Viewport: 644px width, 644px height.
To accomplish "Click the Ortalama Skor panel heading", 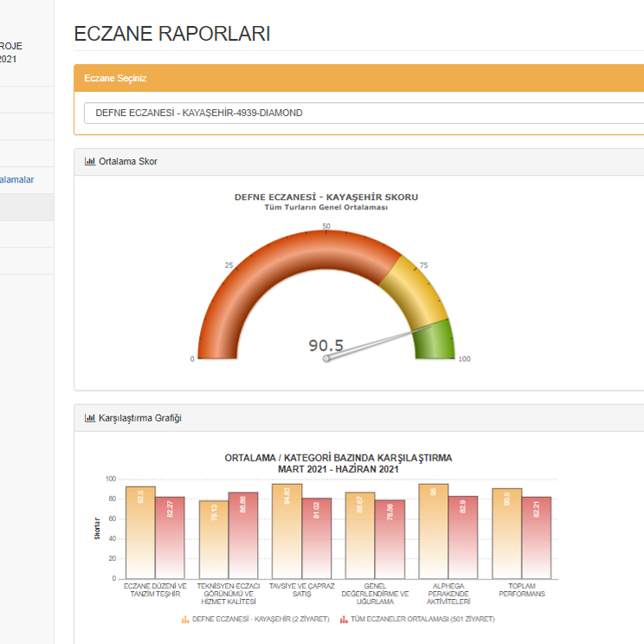I will 127,162.
